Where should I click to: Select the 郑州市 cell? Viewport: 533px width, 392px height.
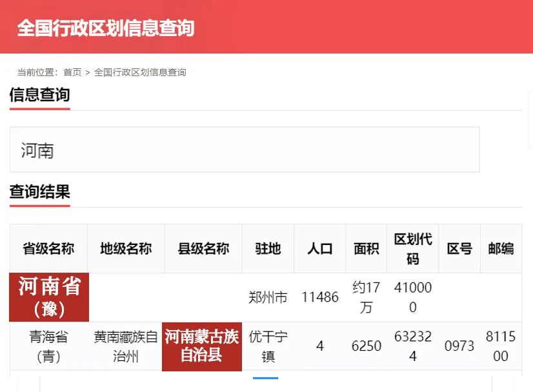[x=268, y=297]
